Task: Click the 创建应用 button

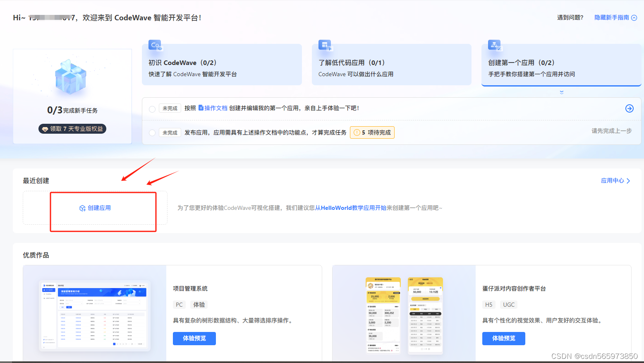Action: coord(95,208)
